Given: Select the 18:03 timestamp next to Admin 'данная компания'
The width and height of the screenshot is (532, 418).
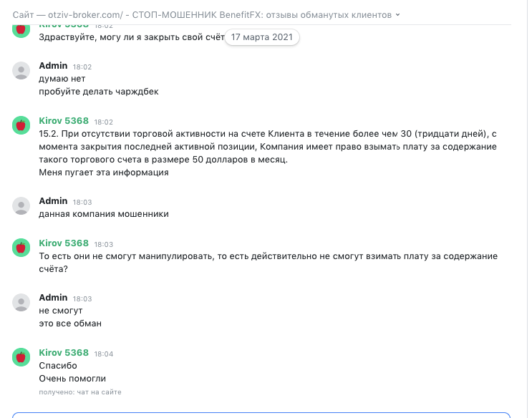Looking at the screenshot, I should tap(82, 203).
